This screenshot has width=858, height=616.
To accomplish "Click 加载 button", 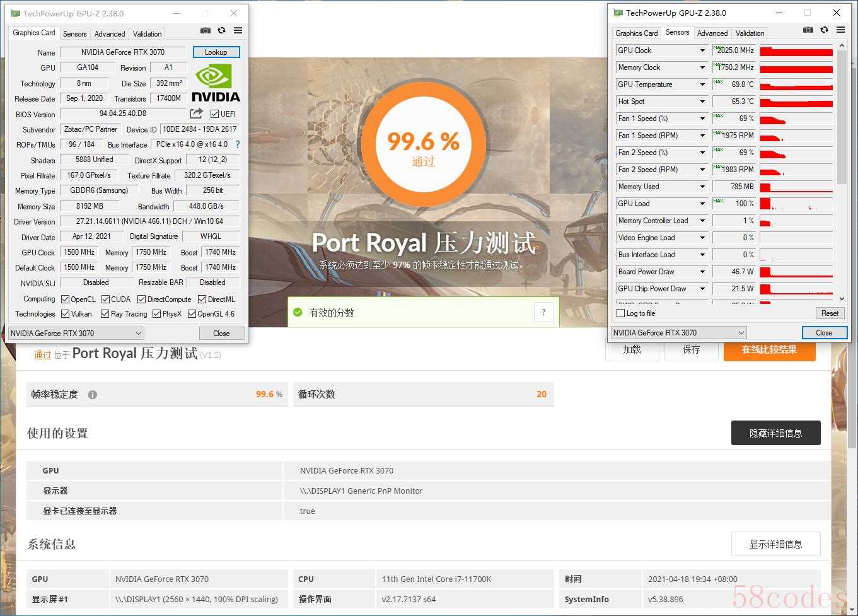I will pyautogui.click(x=632, y=350).
